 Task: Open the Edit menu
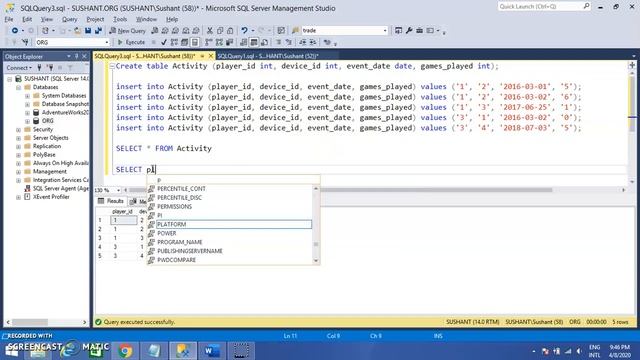(x=27, y=19)
